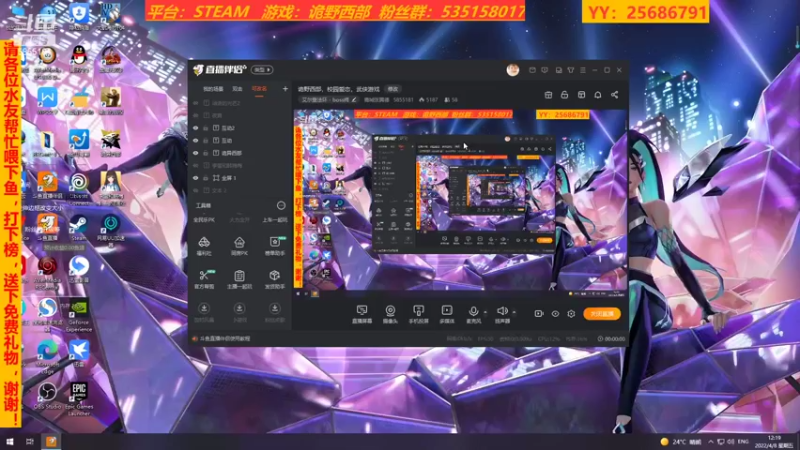800x450 pixels.
Task: Collapse the toolbox panel with minus icon
Action: [281, 206]
